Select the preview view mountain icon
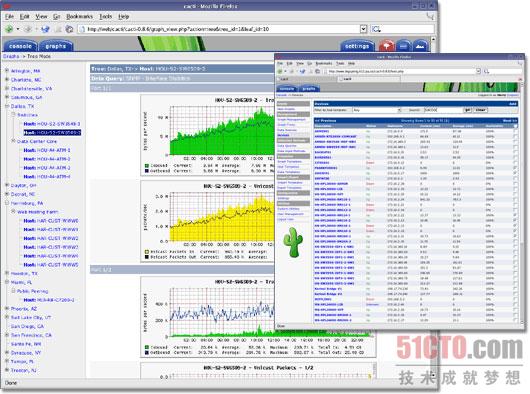Screen dimensions: 530x394 coord(420,46)
